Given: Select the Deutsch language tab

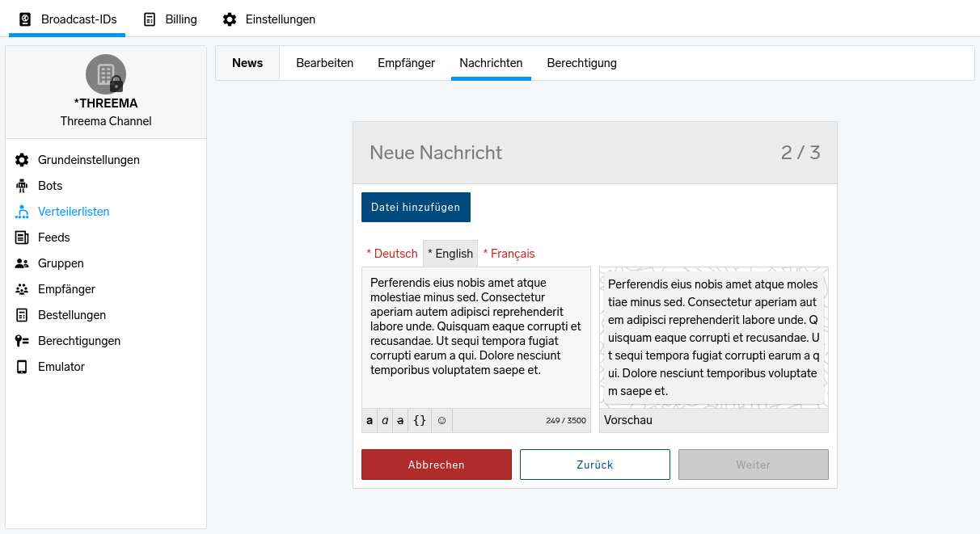Looking at the screenshot, I should coord(392,254).
